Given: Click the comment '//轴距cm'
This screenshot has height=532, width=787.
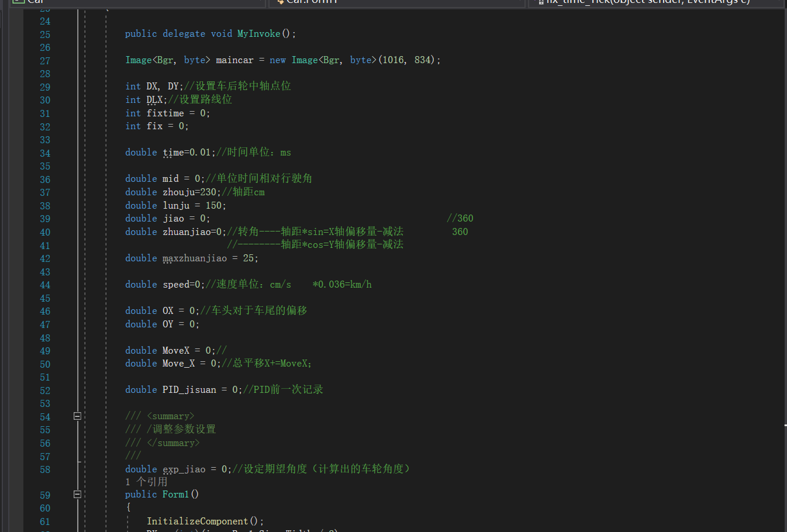Looking at the screenshot, I should pos(243,192).
